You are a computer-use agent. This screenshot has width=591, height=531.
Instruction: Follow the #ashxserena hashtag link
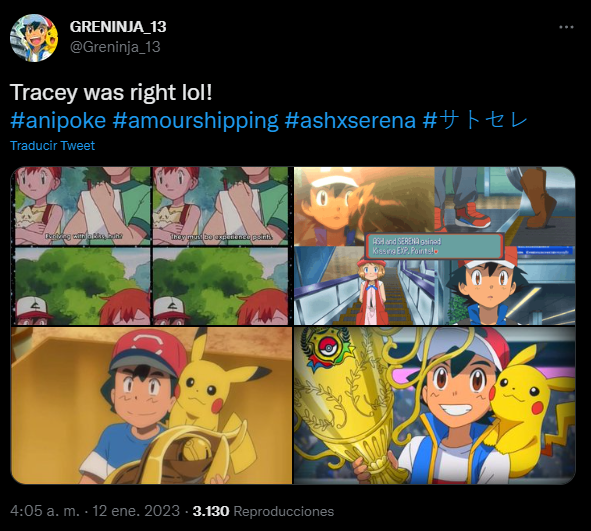pos(350,121)
